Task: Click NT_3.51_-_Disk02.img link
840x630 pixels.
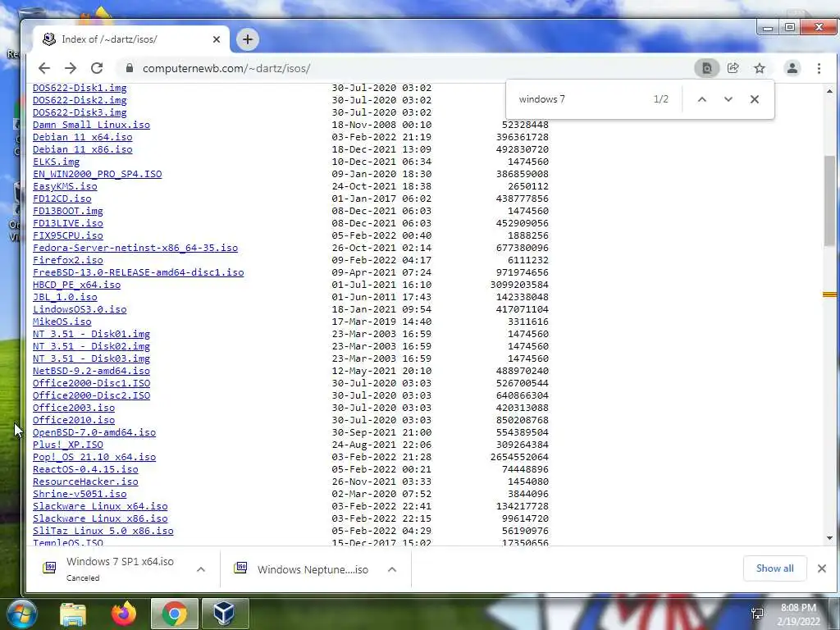Action: click(91, 347)
